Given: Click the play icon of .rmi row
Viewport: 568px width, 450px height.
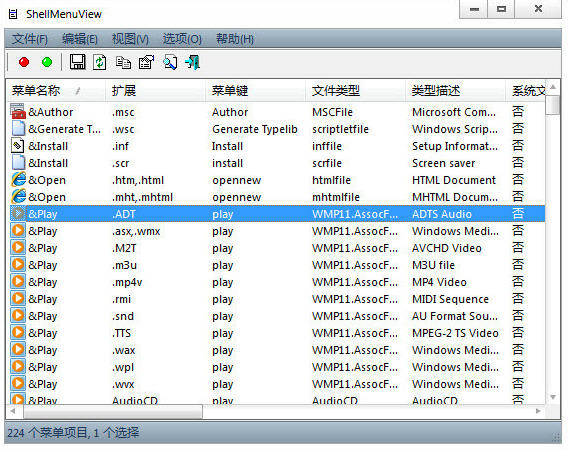Looking at the screenshot, I should tap(18, 299).
